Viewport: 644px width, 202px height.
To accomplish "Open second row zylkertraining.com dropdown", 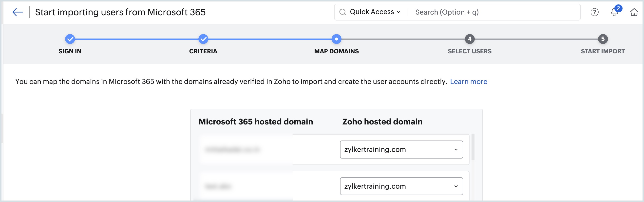I will coord(401,186).
